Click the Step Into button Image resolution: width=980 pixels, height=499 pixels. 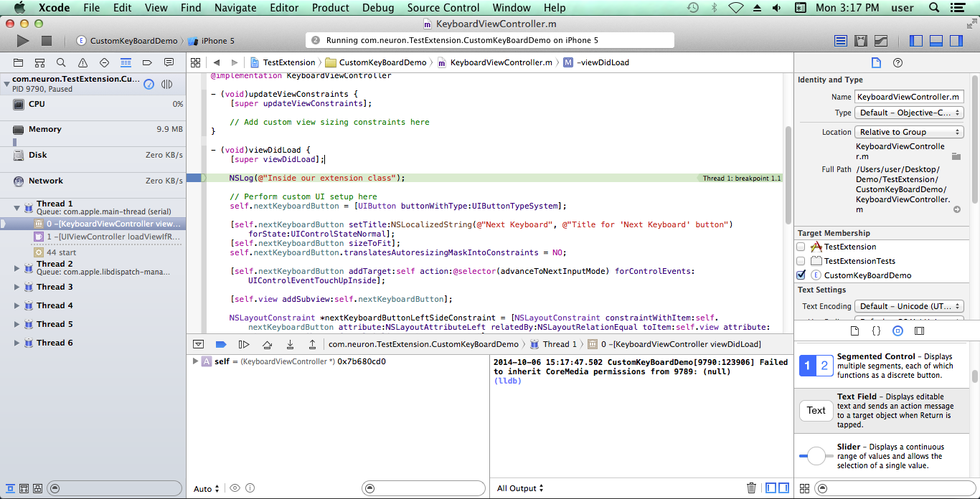(x=290, y=344)
